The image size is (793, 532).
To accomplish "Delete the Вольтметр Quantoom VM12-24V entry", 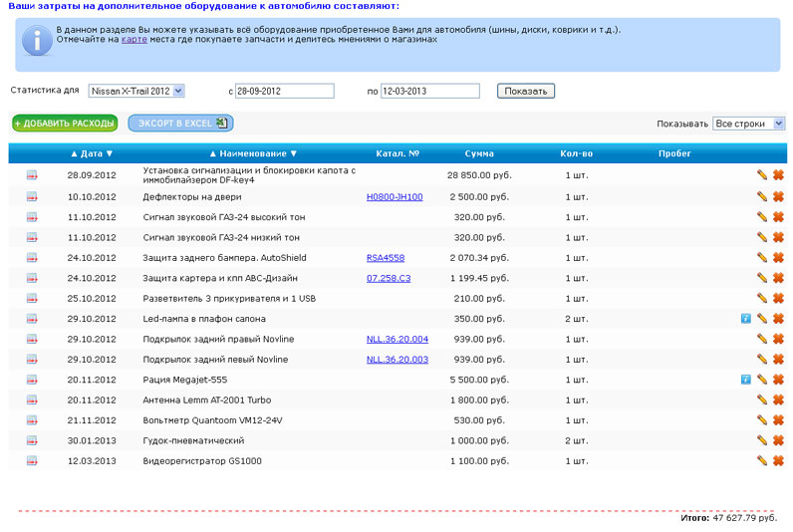I will (778, 420).
